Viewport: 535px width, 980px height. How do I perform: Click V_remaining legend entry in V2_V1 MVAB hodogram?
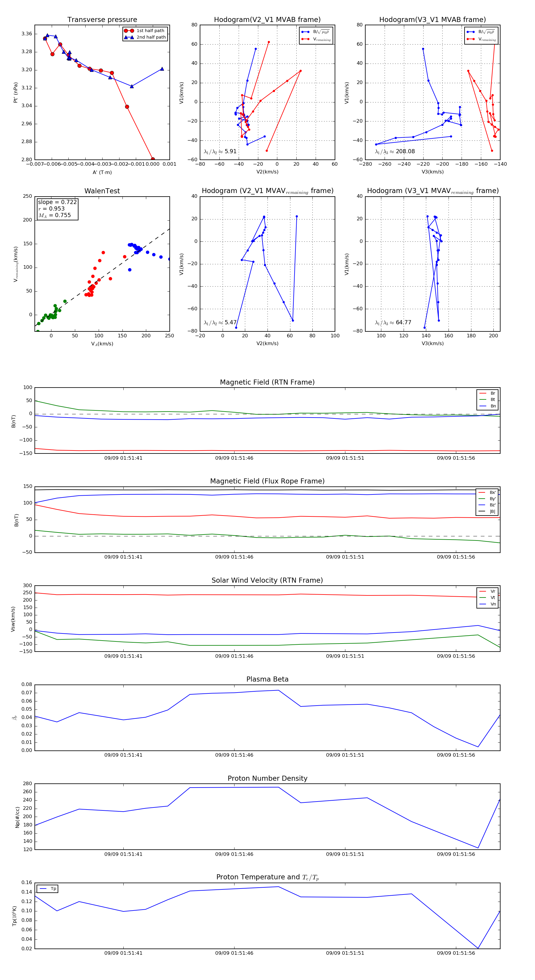point(316,39)
